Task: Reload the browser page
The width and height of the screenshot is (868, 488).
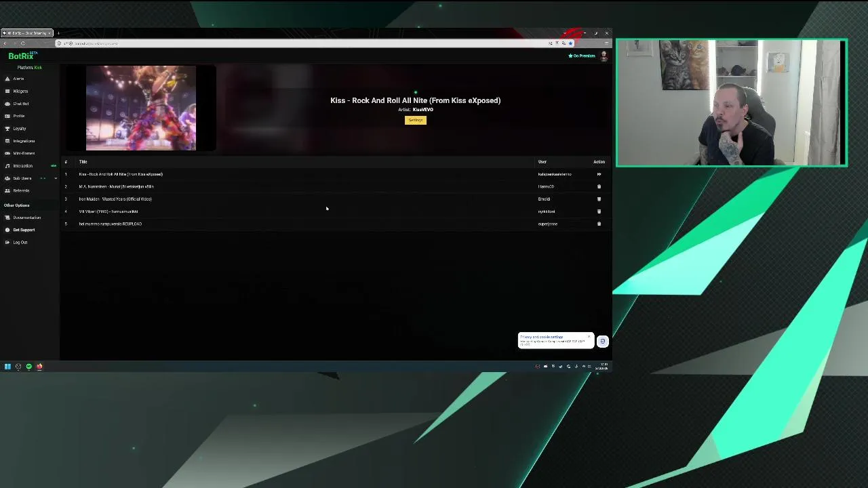Action: (22, 43)
